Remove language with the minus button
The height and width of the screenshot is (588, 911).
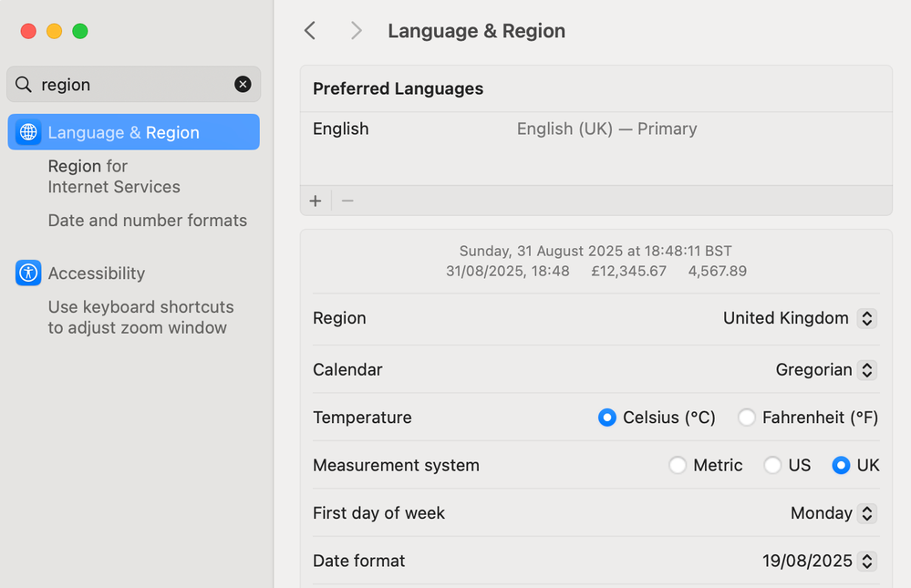pyautogui.click(x=347, y=201)
